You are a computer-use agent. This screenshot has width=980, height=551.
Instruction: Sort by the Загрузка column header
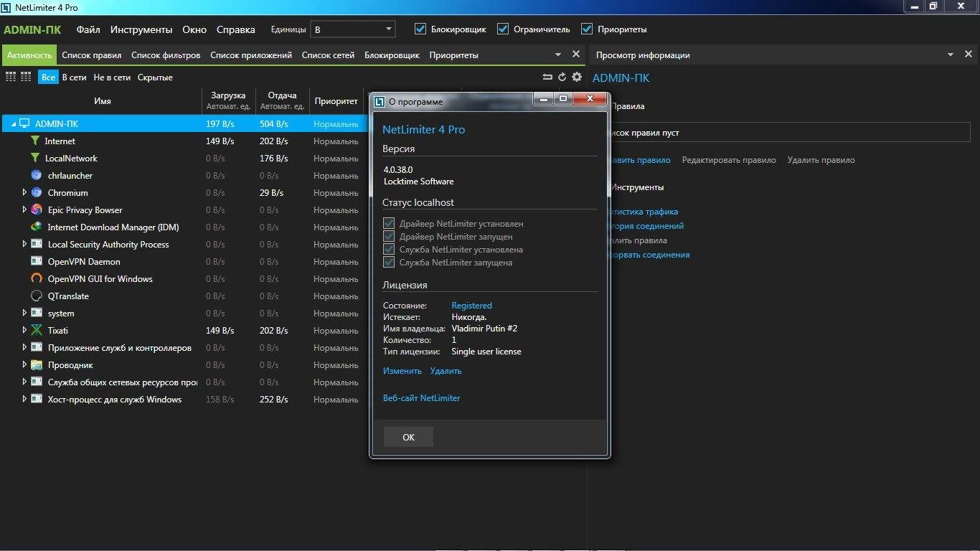[x=228, y=100]
